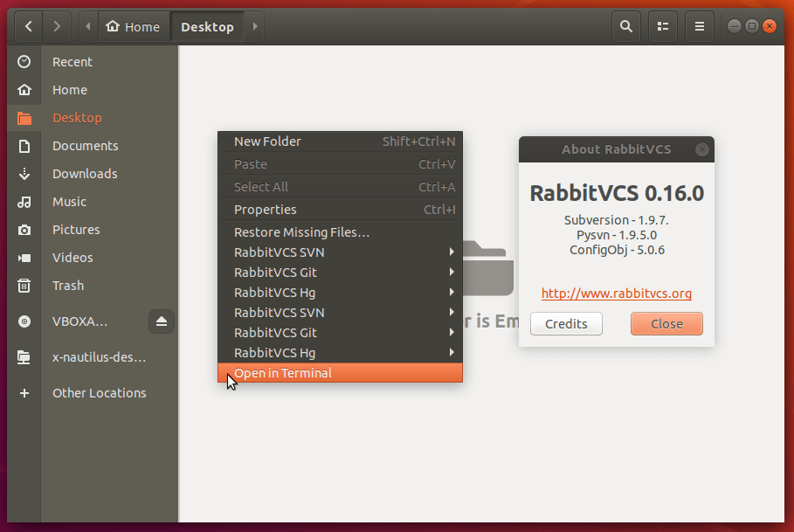Click the Pysvn - 1.9.5.0 text

[x=617, y=235]
